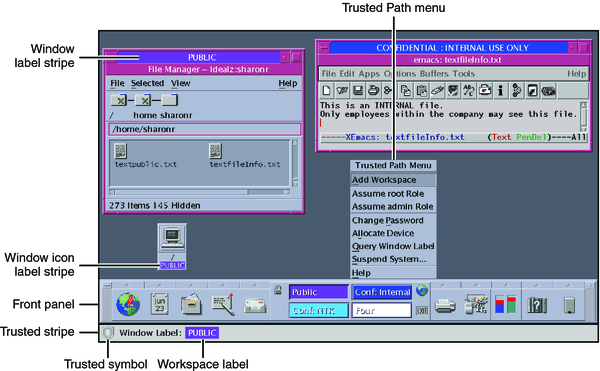Click the small globe beside Conf: Internal
This screenshot has height=371, width=600.
pos(422,290)
